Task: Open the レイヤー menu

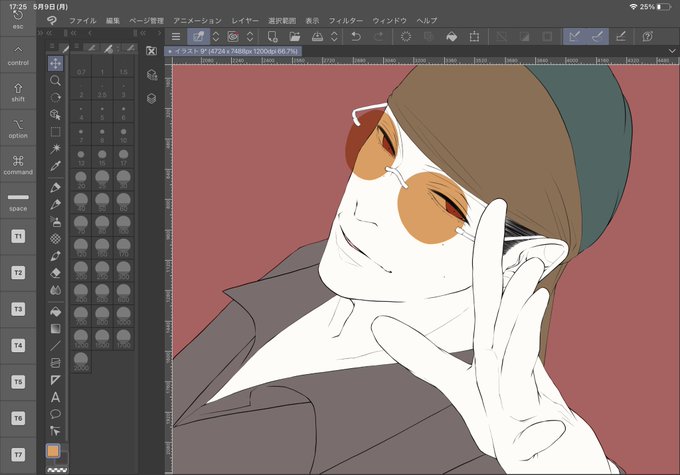Action: pyautogui.click(x=245, y=20)
